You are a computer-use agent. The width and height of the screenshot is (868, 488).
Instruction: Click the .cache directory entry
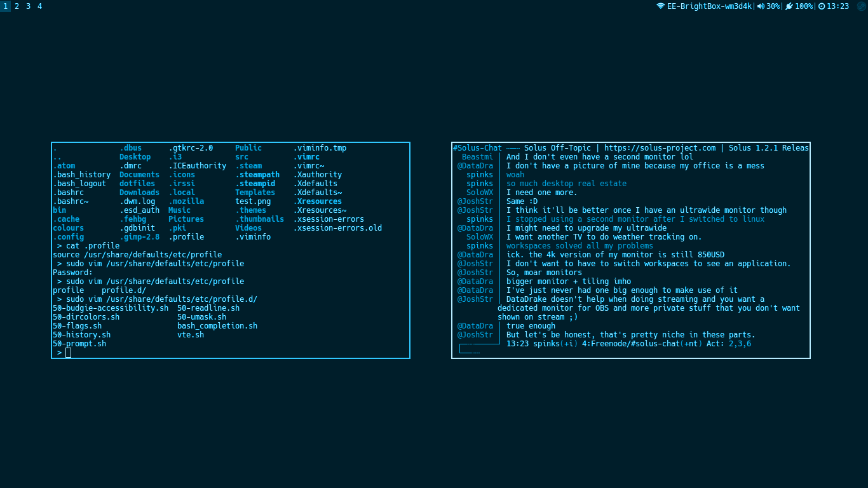pos(66,219)
